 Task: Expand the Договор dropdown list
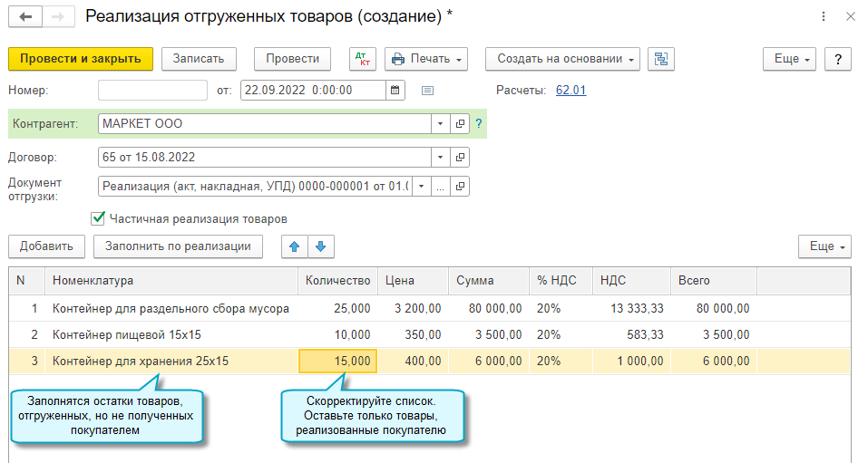tap(441, 157)
